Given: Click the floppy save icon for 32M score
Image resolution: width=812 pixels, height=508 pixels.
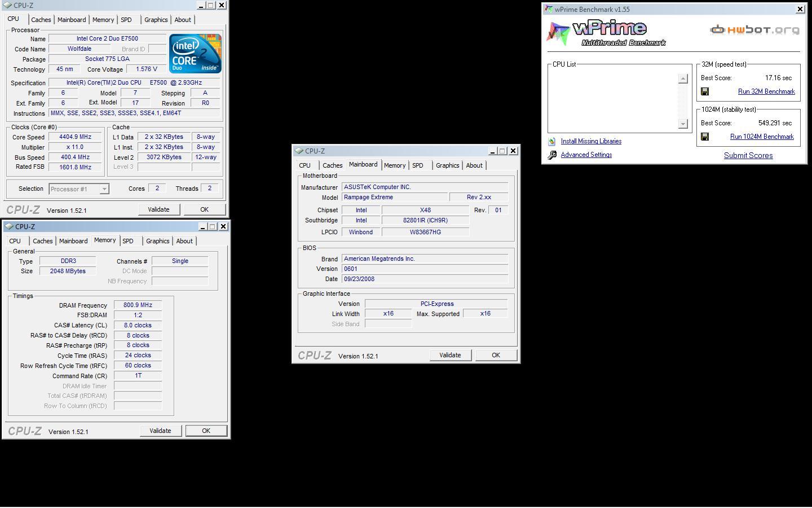Looking at the screenshot, I should (x=705, y=91).
